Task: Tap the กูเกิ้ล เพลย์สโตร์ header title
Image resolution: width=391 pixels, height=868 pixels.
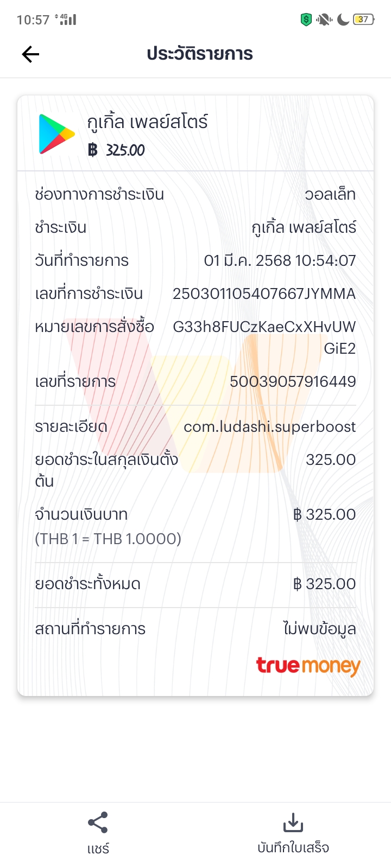Action: tap(147, 122)
